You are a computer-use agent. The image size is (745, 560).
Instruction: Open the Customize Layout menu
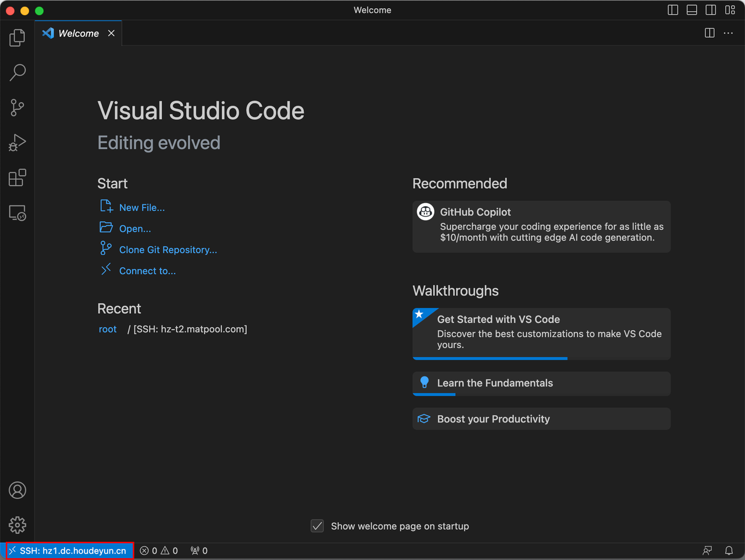click(x=730, y=10)
